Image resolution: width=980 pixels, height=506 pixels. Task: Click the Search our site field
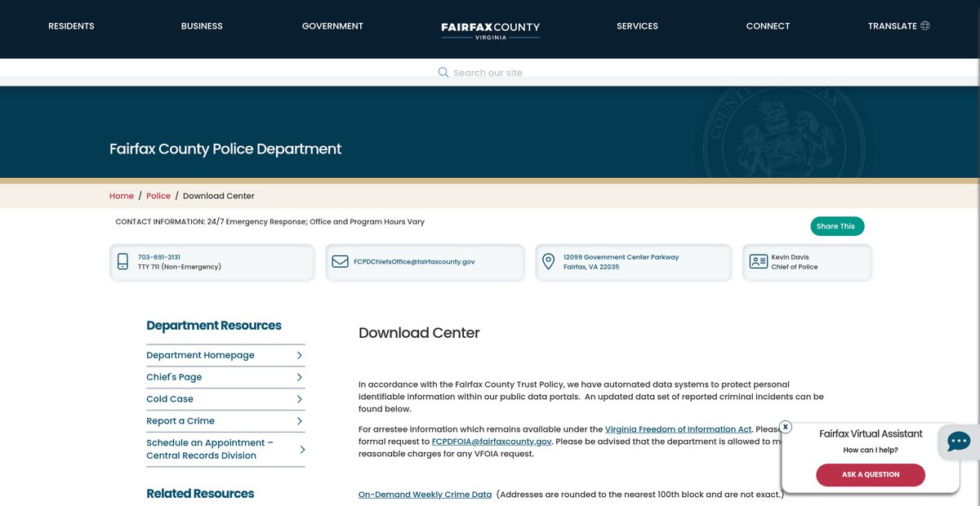[x=488, y=73]
